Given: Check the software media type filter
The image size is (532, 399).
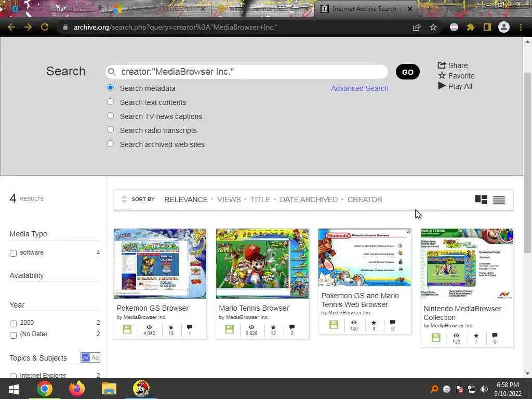Looking at the screenshot, I should (x=13, y=253).
